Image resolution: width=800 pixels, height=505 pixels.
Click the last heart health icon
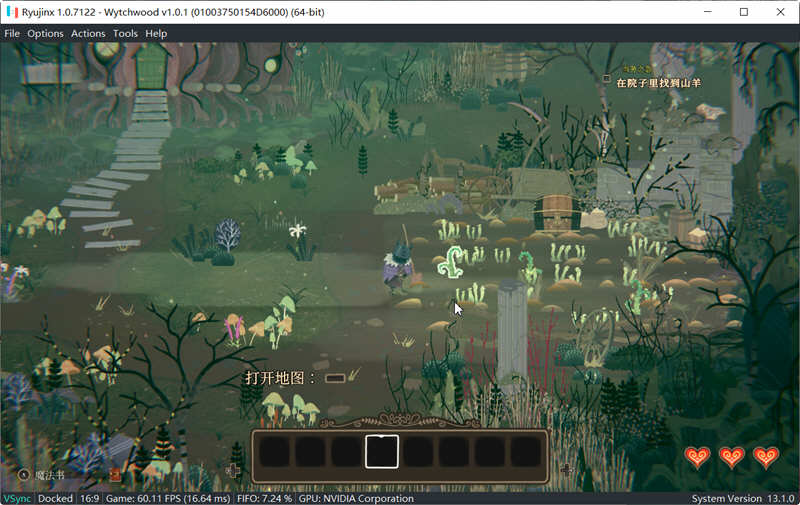[x=766, y=457]
